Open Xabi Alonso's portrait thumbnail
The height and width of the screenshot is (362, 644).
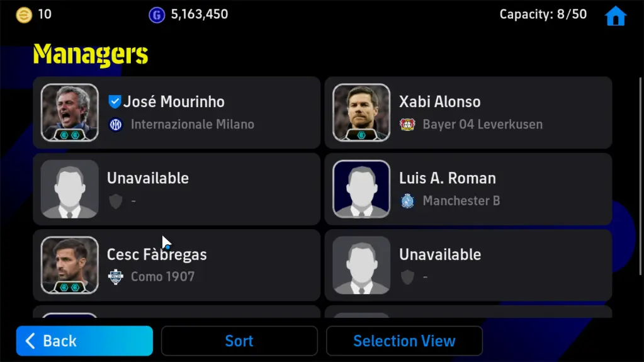pos(361,113)
